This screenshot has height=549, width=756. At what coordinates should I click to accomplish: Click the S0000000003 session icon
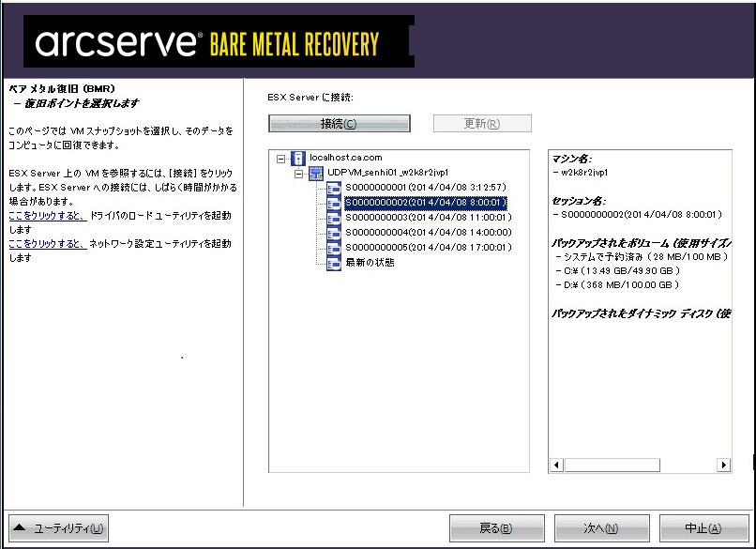coord(334,218)
